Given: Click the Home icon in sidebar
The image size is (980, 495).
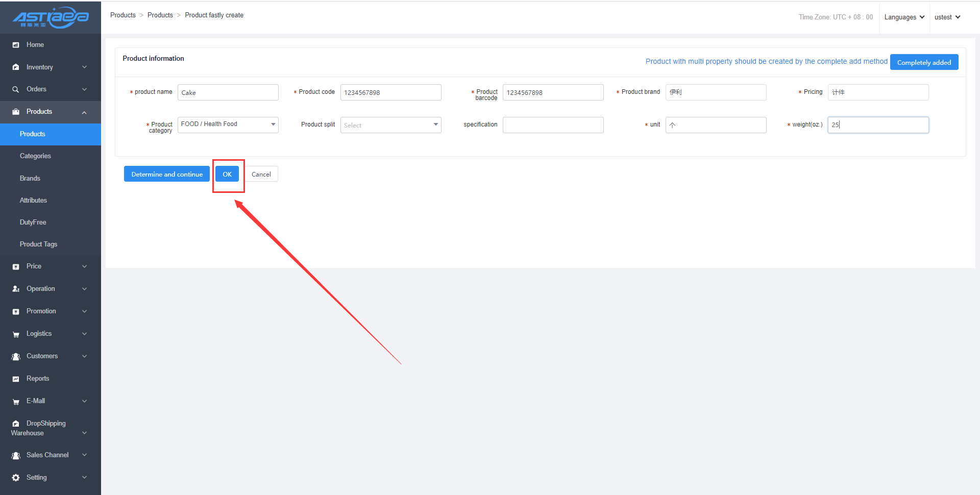Looking at the screenshot, I should pyautogui.click(x=16, y=45).
